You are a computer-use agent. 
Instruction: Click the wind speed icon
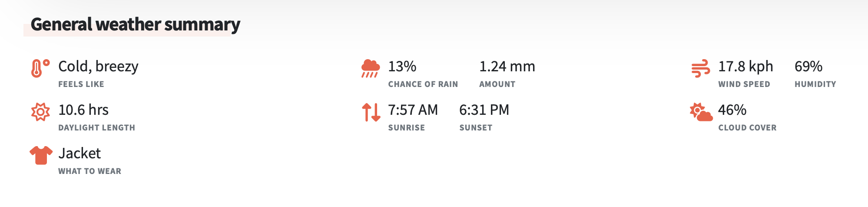pyautogui.click(x=700, y=68)
